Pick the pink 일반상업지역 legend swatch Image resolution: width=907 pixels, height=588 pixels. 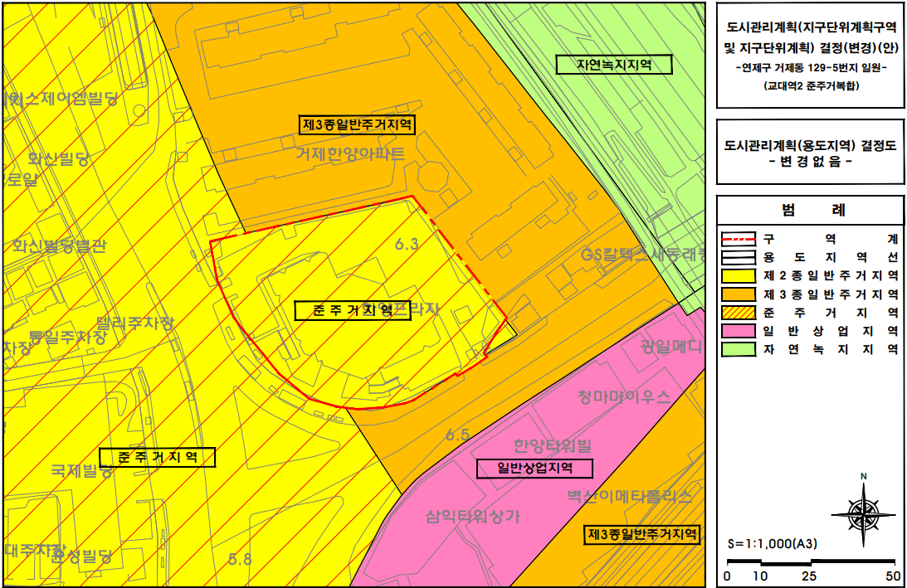737,331
